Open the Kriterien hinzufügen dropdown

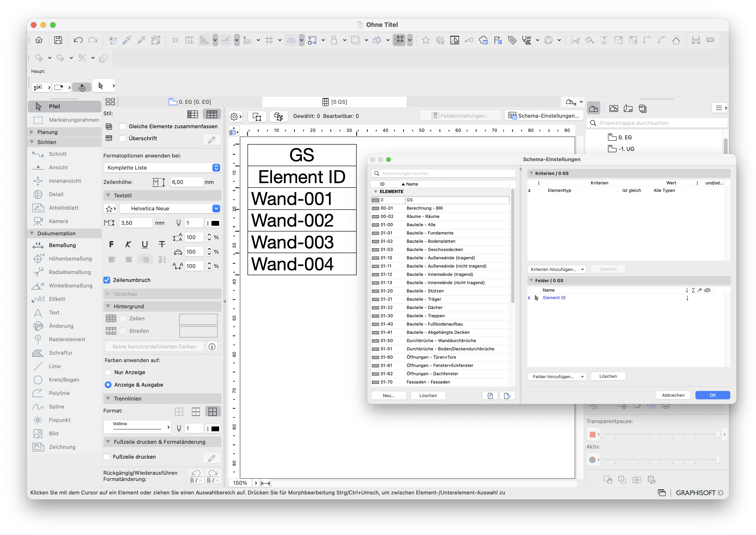[557, 269]
